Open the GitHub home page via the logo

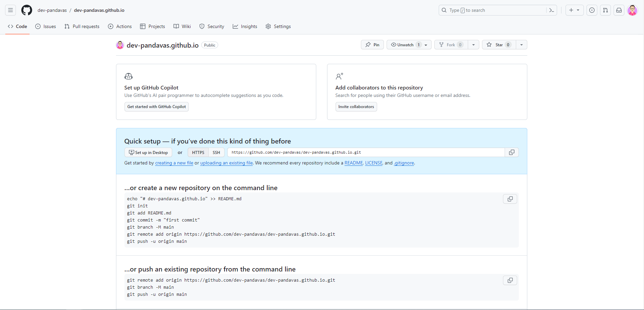tap(26, 10)
